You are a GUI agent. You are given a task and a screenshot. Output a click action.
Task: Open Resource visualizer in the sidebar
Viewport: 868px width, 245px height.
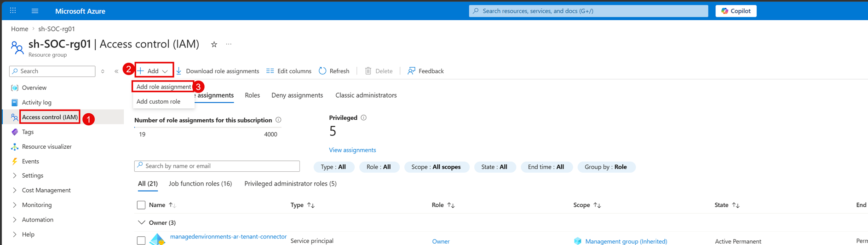(46, 146)
